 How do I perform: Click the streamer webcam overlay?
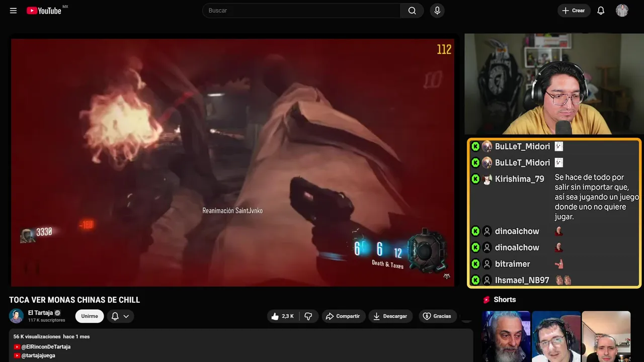coord(554,84)
